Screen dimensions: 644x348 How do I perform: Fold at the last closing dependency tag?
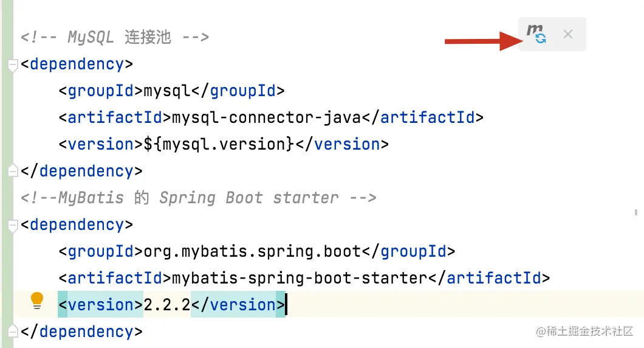click(x=13, y=331)
